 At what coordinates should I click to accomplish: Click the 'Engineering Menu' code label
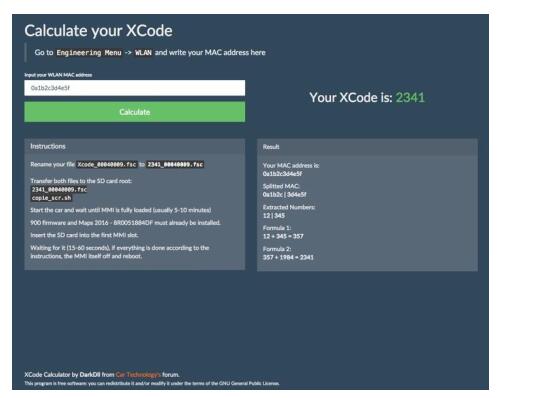(x=89, y=53)
